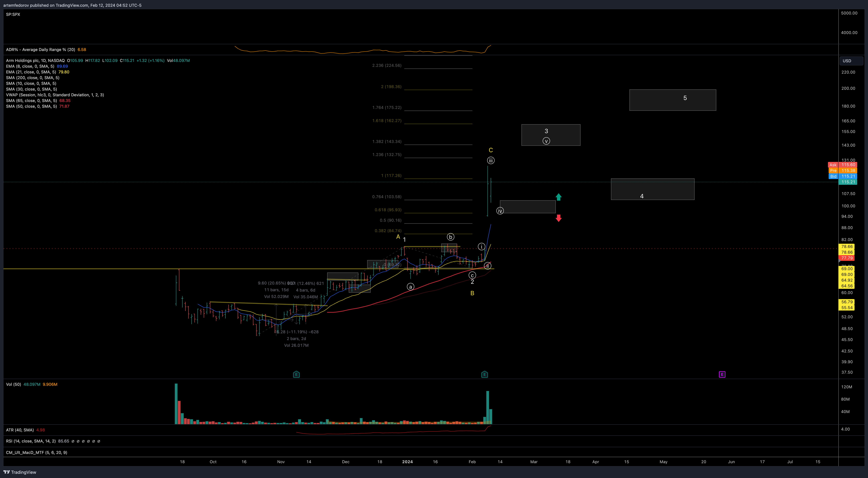868x478 pixels.
Task: Click the yellow 56.79 price label
Action: click(x=847, y=302)
